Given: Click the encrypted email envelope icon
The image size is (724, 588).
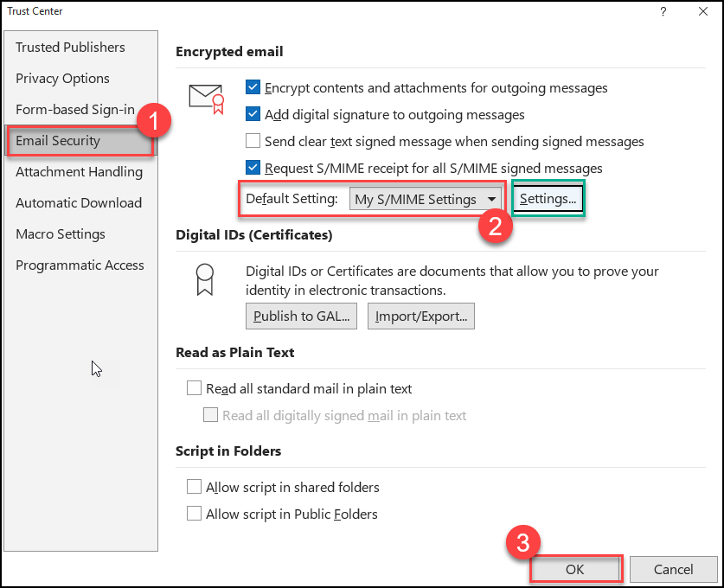Looking at the screenshot, I should pos(206,97).
